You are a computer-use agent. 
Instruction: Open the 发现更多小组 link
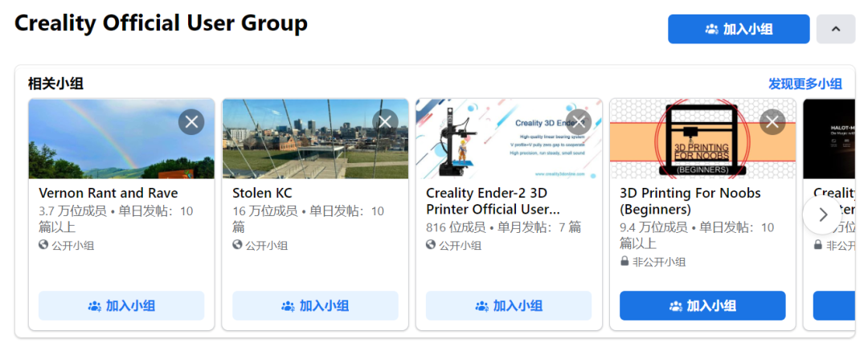point(805,84)
